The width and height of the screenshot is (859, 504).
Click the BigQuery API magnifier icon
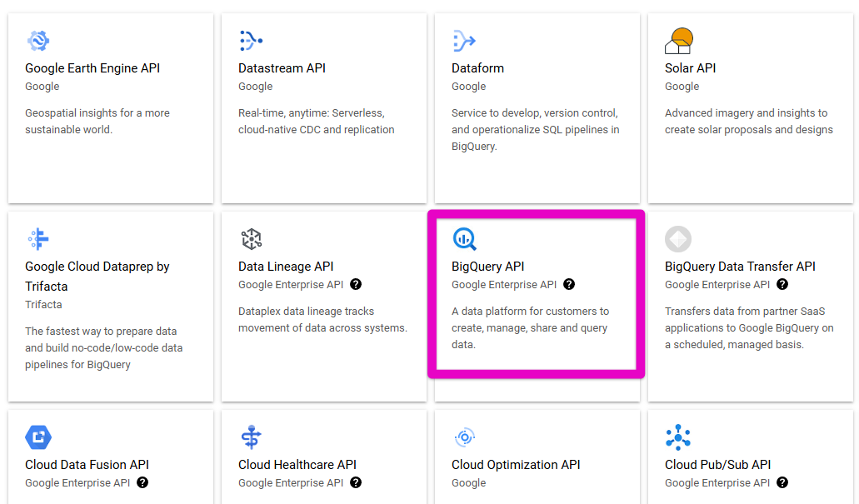[x=465, y=239]
